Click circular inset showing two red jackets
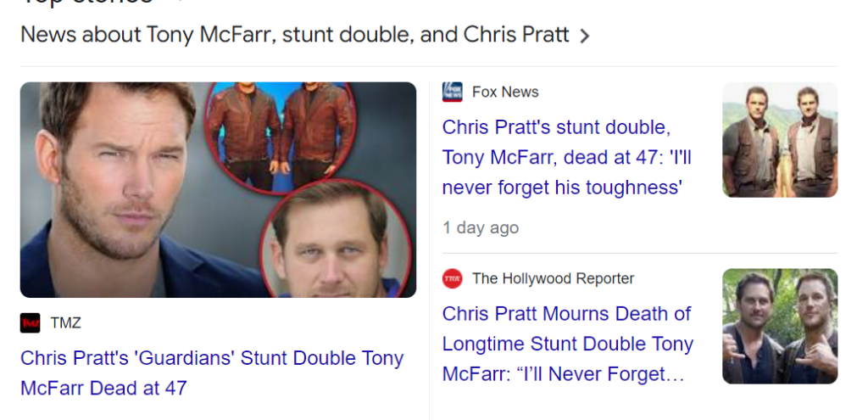Image resolution: width=868 pixels, height=420 pixels. point(291,132)
